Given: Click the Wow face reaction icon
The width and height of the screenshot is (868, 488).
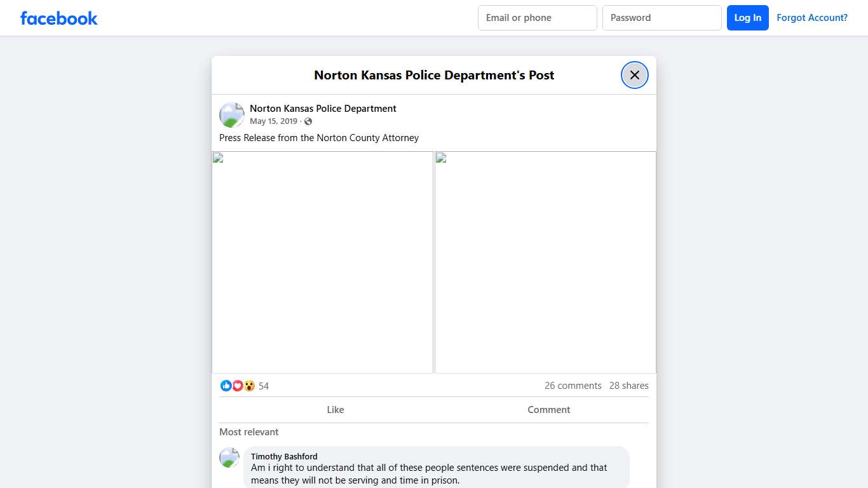Looking at the screenshot, I should click(x=249, y=386).
